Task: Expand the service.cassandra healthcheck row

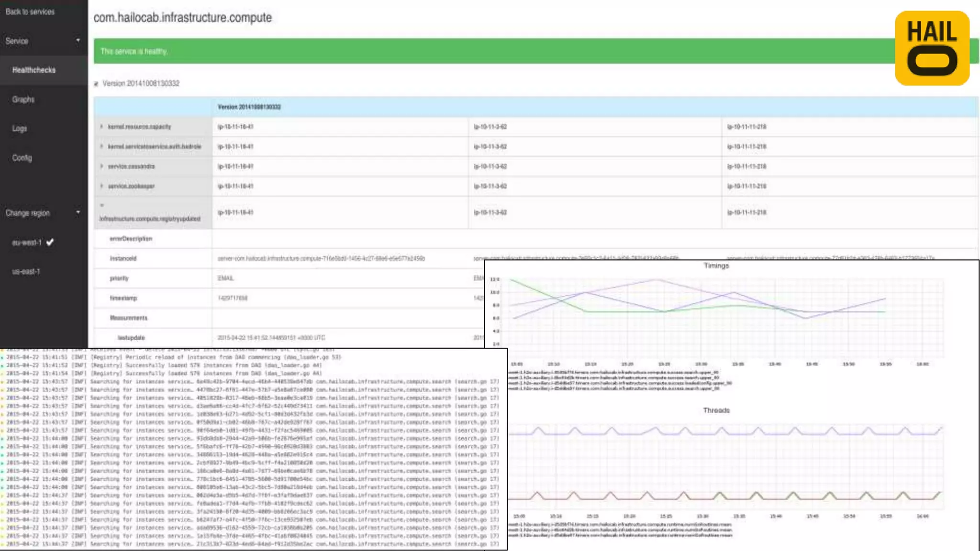Action: point(101,166)
